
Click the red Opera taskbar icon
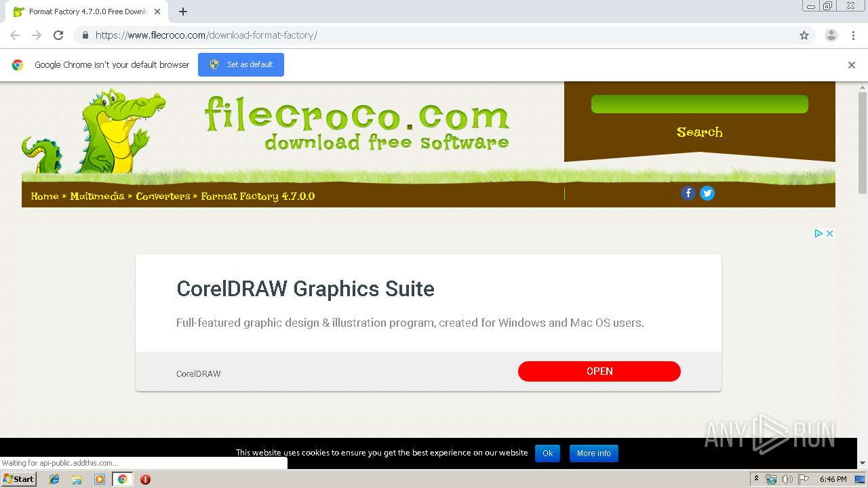tap(145, 479)
